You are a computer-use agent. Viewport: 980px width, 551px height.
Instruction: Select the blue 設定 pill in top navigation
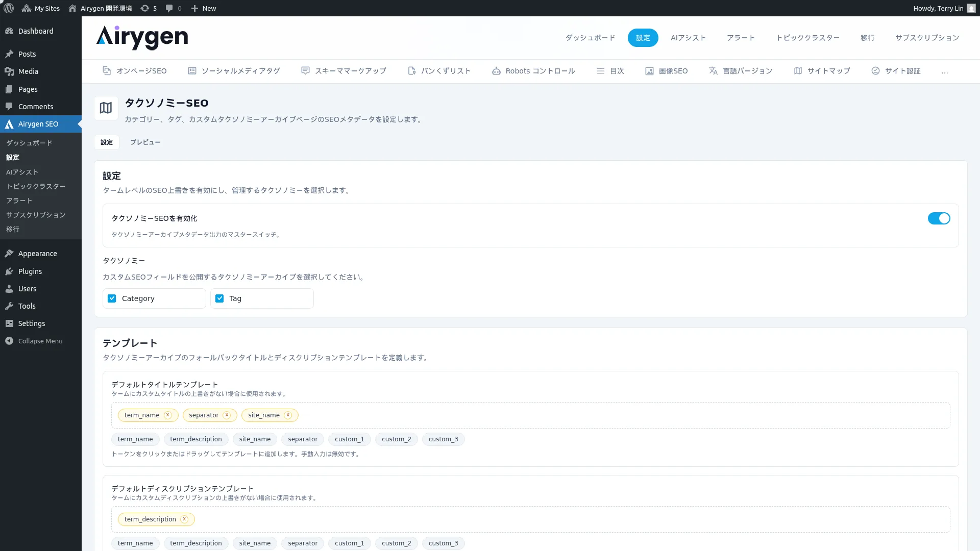pos(643,38)
